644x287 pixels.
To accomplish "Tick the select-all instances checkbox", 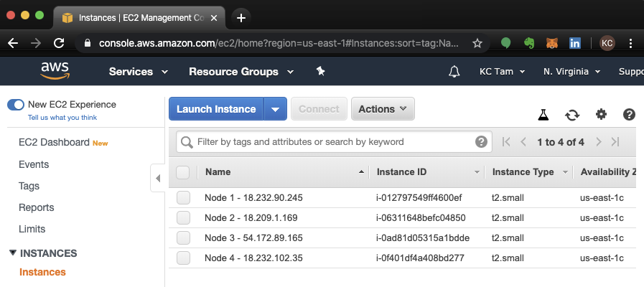I will pyautogui.click(x=182, y=172).
